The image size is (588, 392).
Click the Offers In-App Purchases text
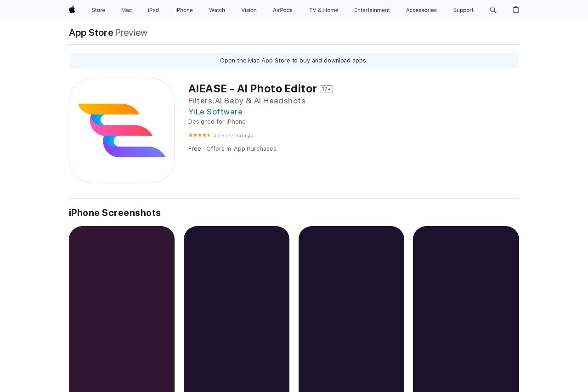tap(241, 149)
